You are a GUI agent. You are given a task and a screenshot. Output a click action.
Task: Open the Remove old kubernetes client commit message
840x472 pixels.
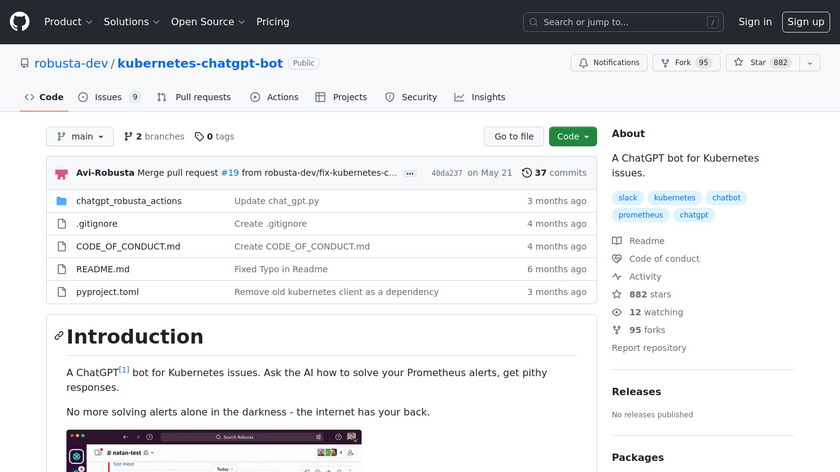click(336, 292)
